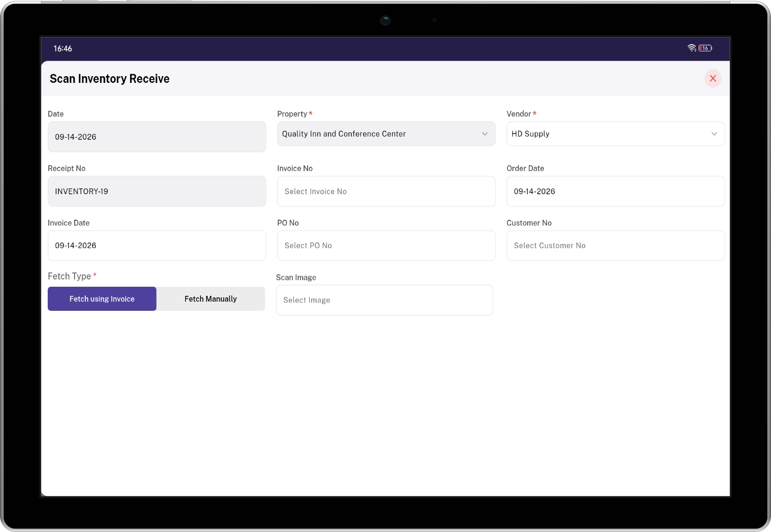Click the Vendor label
The image size is (771, 532).
pos(518,114)
